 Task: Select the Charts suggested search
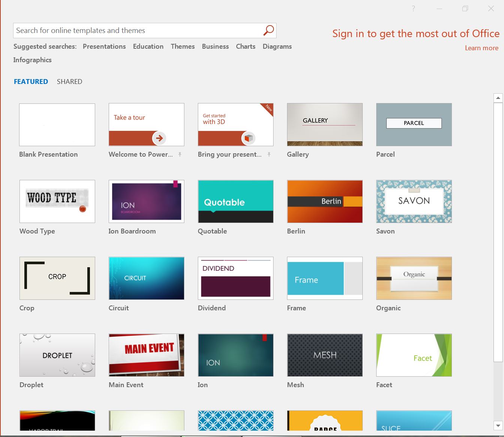pyautogui.click(x=245, y=46)
